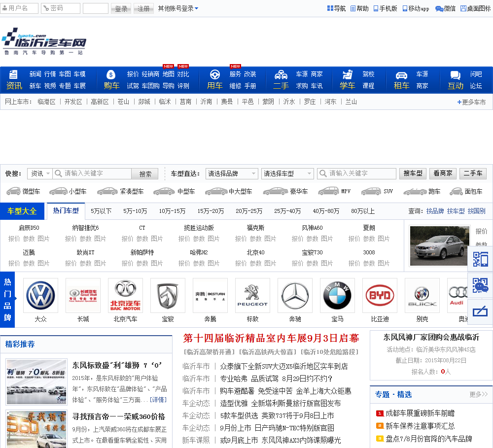Open the silver car photo thumbnail
This screenshot has height=448, width=493.
click(x=440, y=246)
